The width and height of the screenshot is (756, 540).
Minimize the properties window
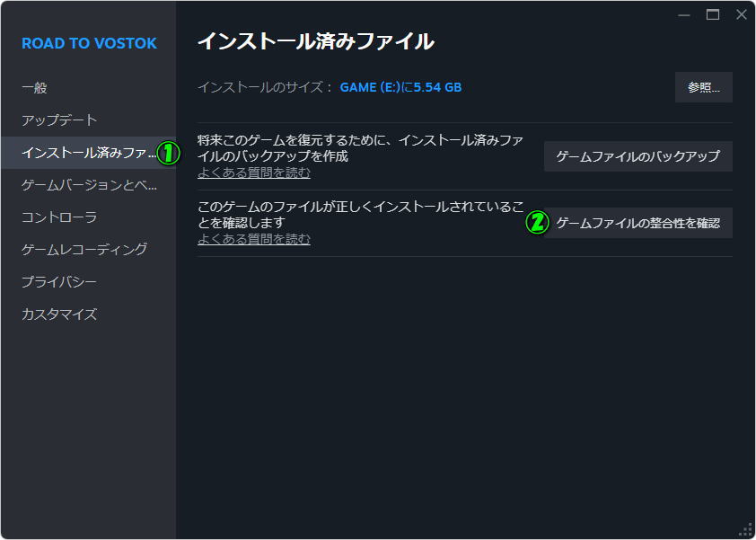click(685, 14)
